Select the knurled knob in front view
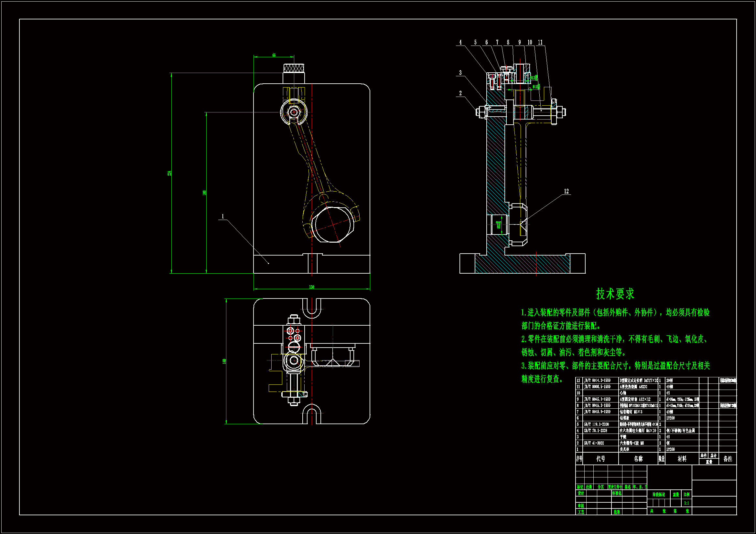756x534 pixels. pos(294,68)
